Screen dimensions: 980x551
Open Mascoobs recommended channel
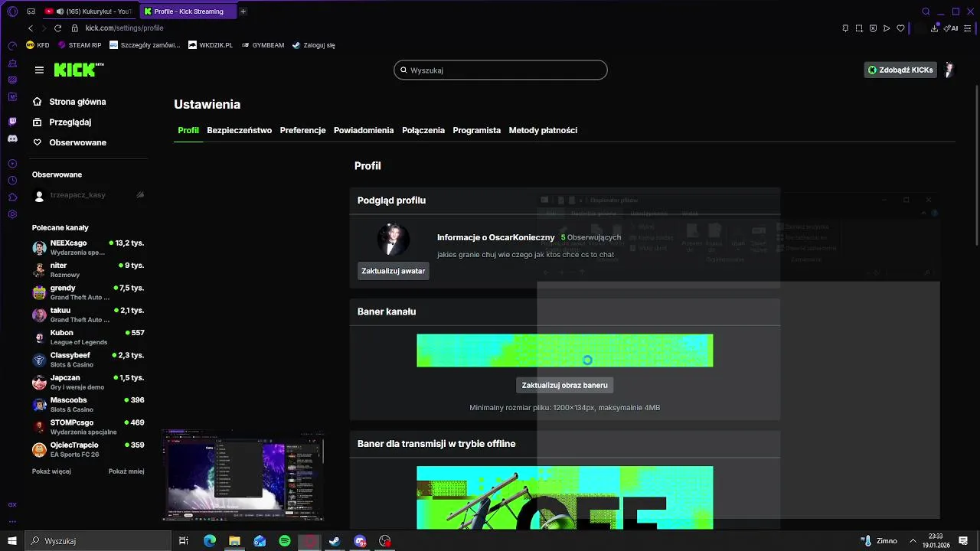(x=88, y=404)
